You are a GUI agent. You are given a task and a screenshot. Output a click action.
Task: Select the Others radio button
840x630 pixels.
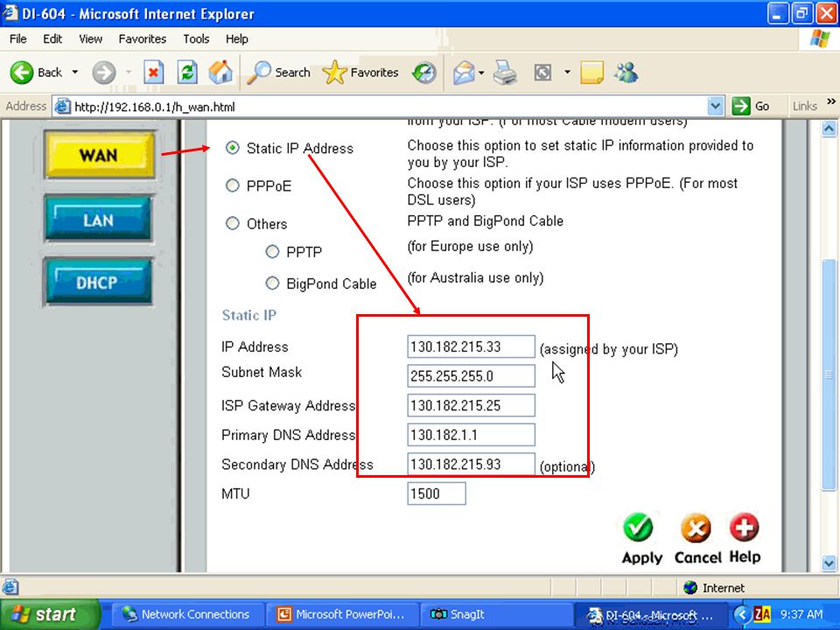(x=232, y=223)
